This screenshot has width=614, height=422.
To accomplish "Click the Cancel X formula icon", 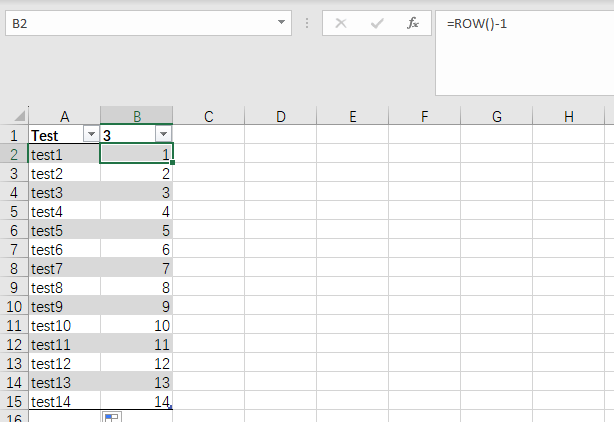I will tap(341, 23).
